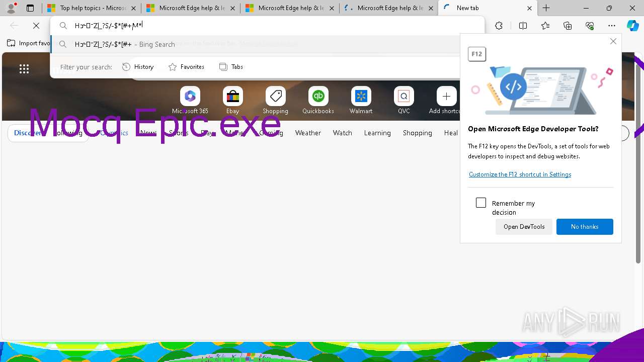Viewport: 644px width, 362px height.
Task: Click the page vertical scrollbar
Action: point(639,166)
